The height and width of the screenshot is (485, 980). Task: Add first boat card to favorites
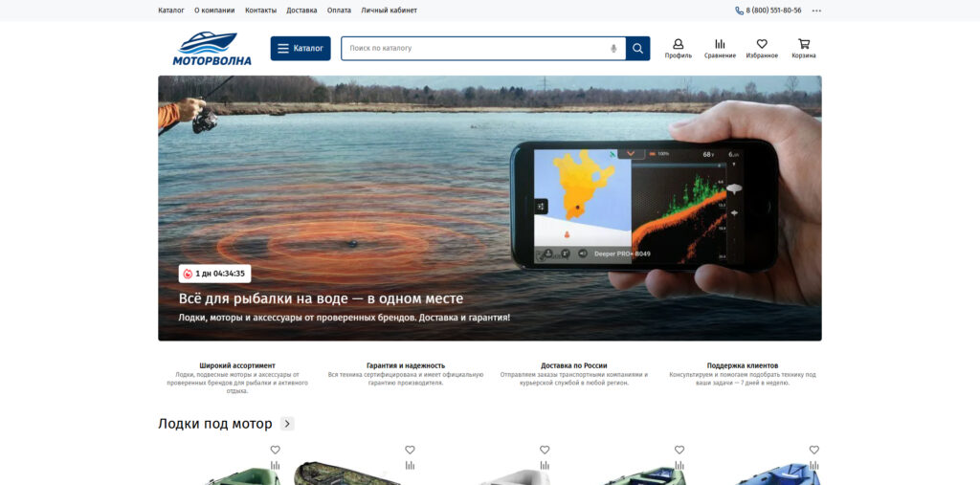coord(275,450)
